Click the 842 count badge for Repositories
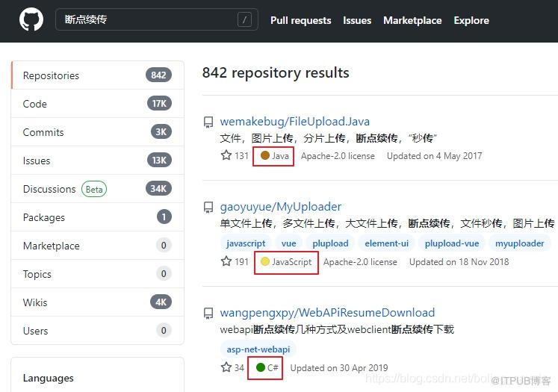This screenshot has height=392, width=558. click(x=158, y=75)
